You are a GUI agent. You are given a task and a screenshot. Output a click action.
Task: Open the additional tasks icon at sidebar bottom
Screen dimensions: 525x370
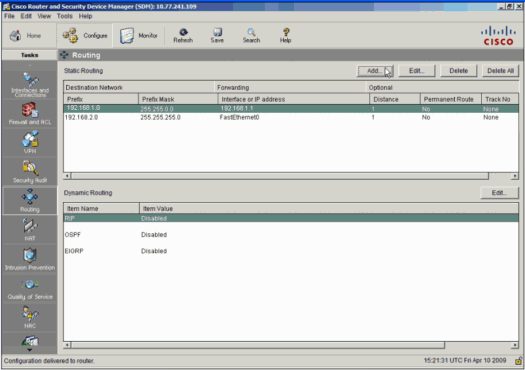coord(30,342)
